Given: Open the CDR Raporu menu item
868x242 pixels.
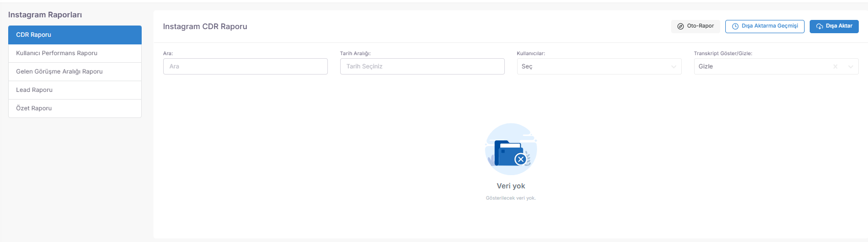Looking at the screenshot, I should 75,35.
